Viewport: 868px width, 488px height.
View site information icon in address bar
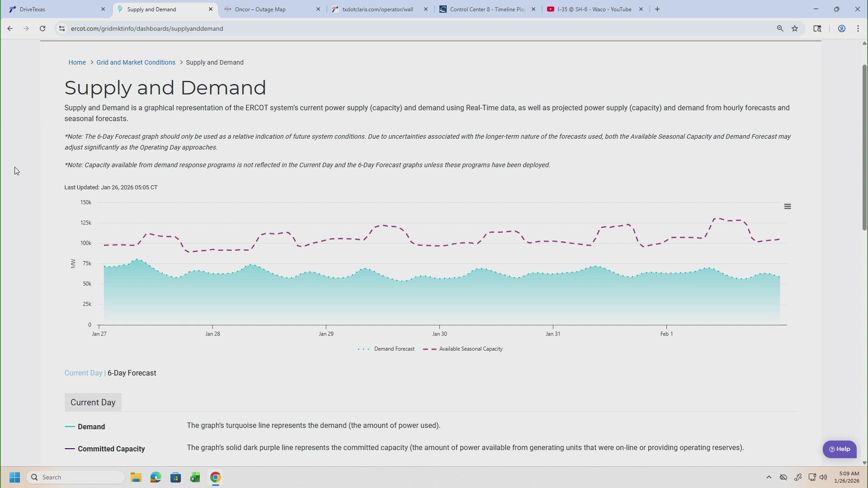pos(62,28)
